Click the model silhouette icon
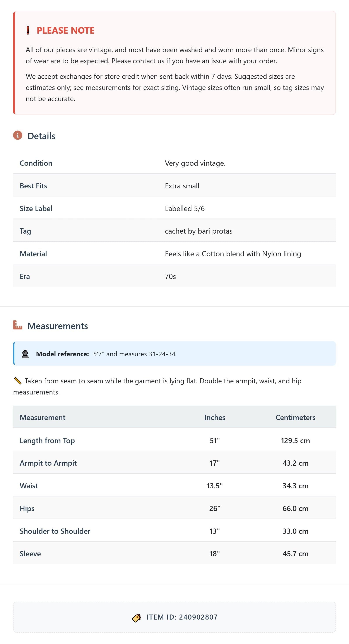 25,354
